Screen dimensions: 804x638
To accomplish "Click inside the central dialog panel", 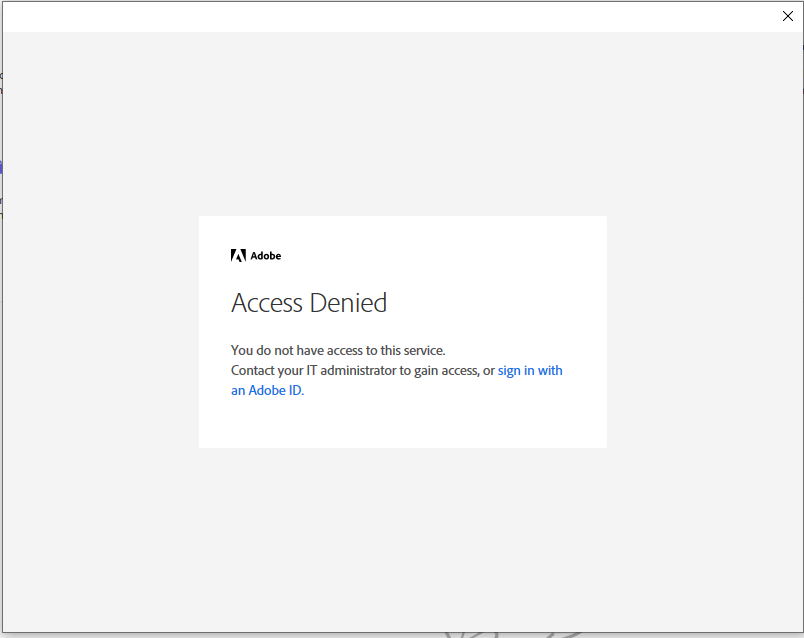I will click(402, 330).
